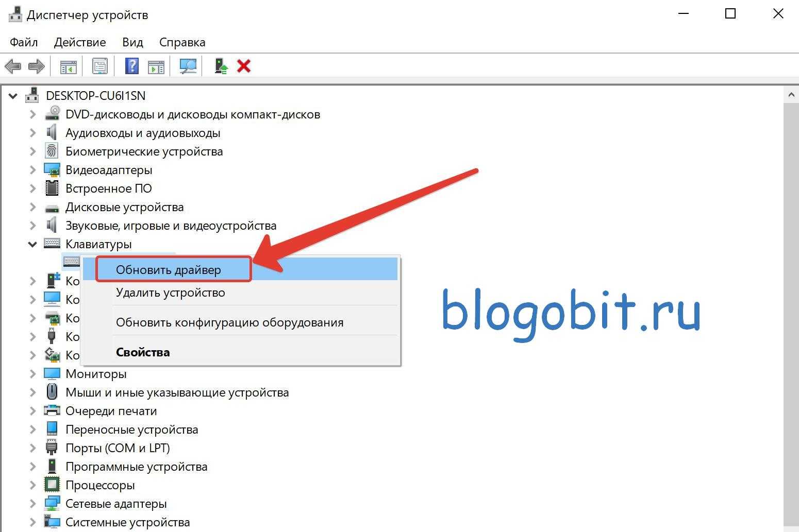Open Properties toolbar icon

tap(99, 66)
